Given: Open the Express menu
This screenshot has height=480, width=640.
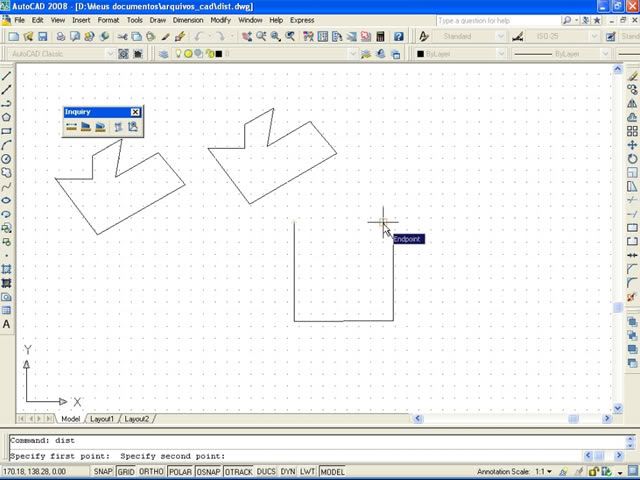Looking at the screenshot, I should point(302,20).
